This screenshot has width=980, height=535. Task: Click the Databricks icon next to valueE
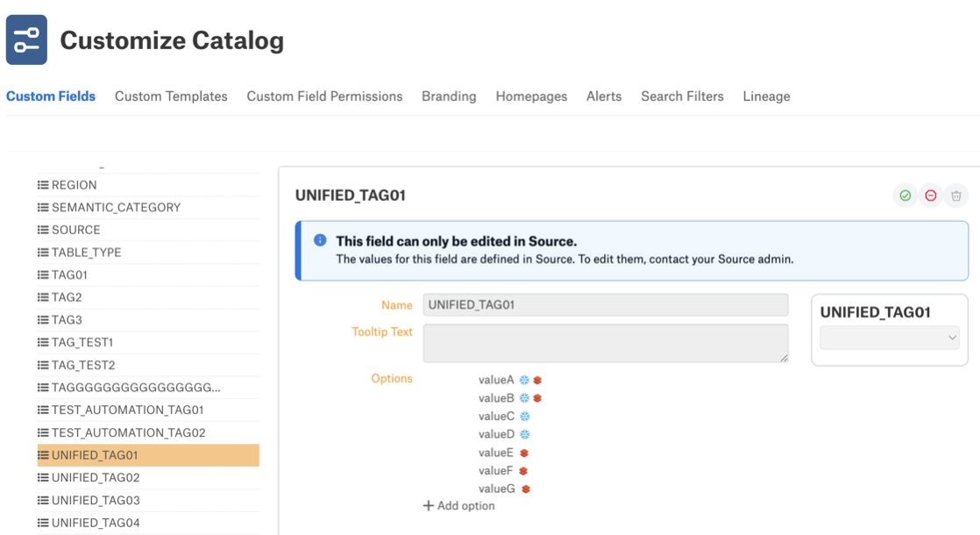coord(524,453)
